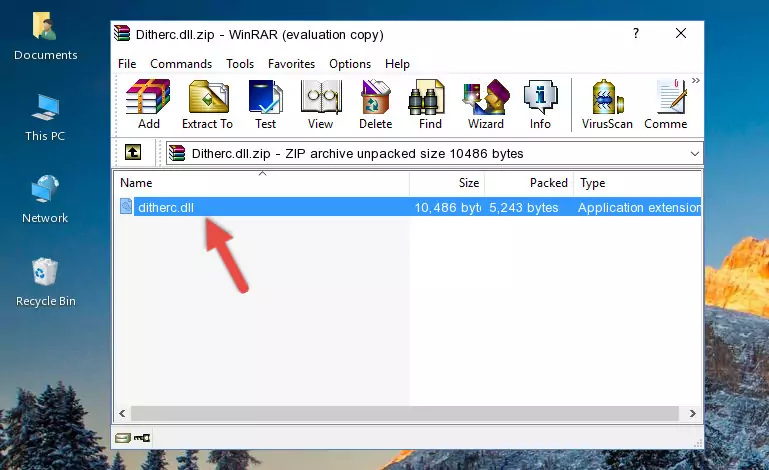Show archive Info
This screenshot has width=769, height=470.
(x=540, y=104)
